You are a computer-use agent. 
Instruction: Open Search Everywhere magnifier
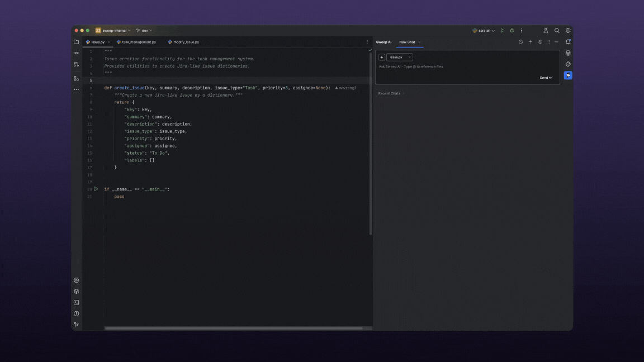click(x=557, y=30)
